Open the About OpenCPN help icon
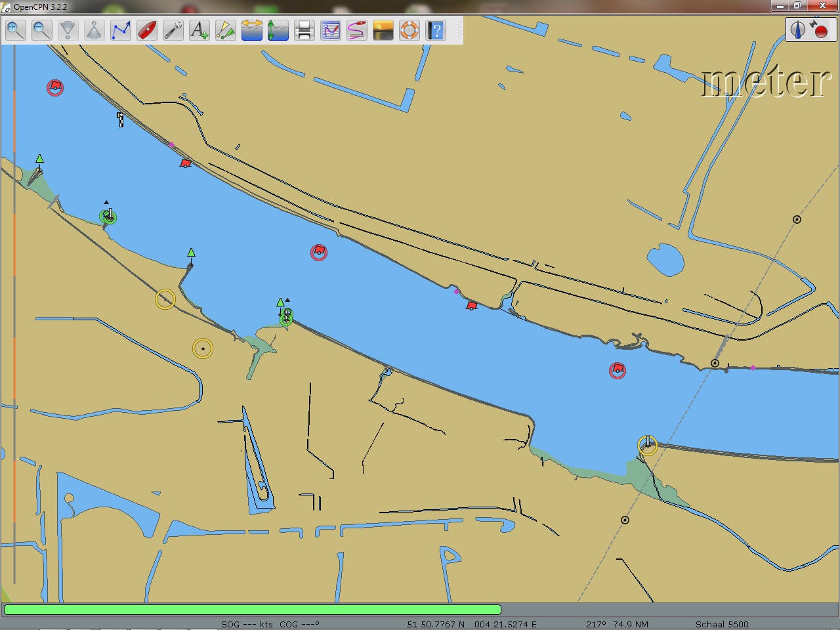This screenshot has height=630, width=840. [436, 30]
